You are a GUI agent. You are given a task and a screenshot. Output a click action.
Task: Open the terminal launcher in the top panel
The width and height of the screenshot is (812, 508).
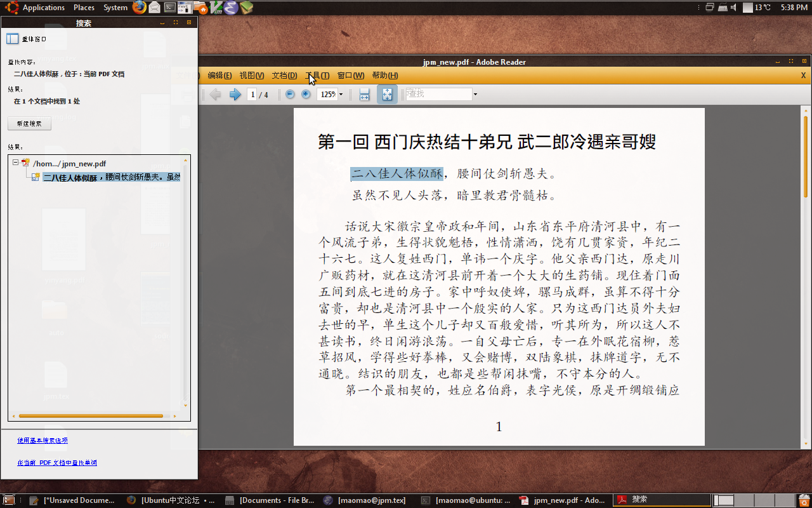169,8
